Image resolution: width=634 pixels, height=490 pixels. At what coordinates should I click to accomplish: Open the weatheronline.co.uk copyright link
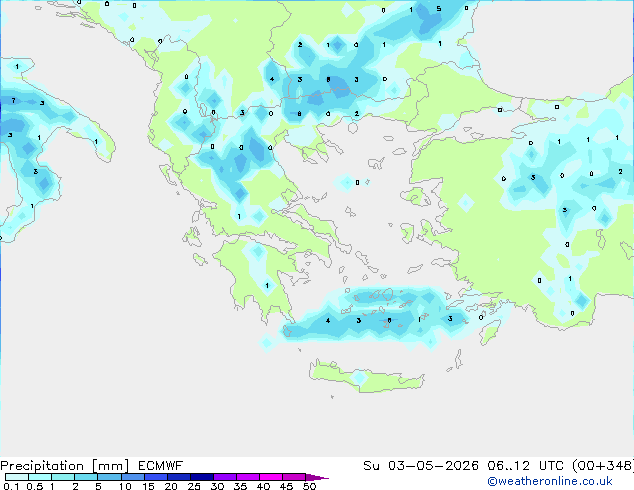550,481
